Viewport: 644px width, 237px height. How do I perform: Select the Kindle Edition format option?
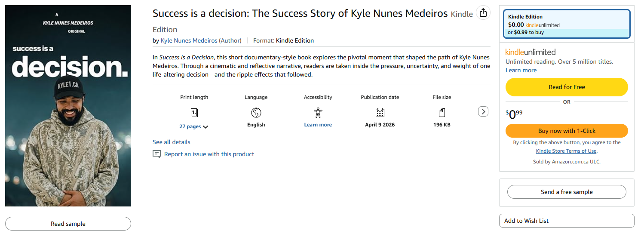[x=566, y=24]
